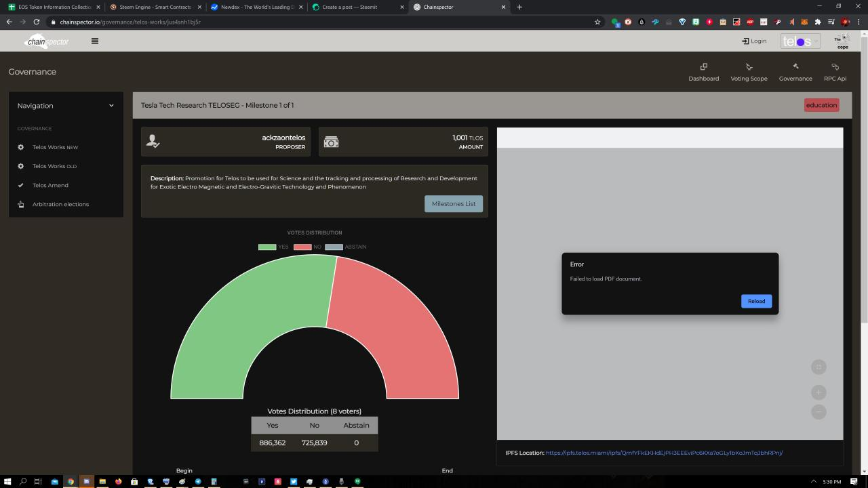Screen dimensions: 868x488
Task: Click the Yes vote count 886,362
Action: [273, 443]
